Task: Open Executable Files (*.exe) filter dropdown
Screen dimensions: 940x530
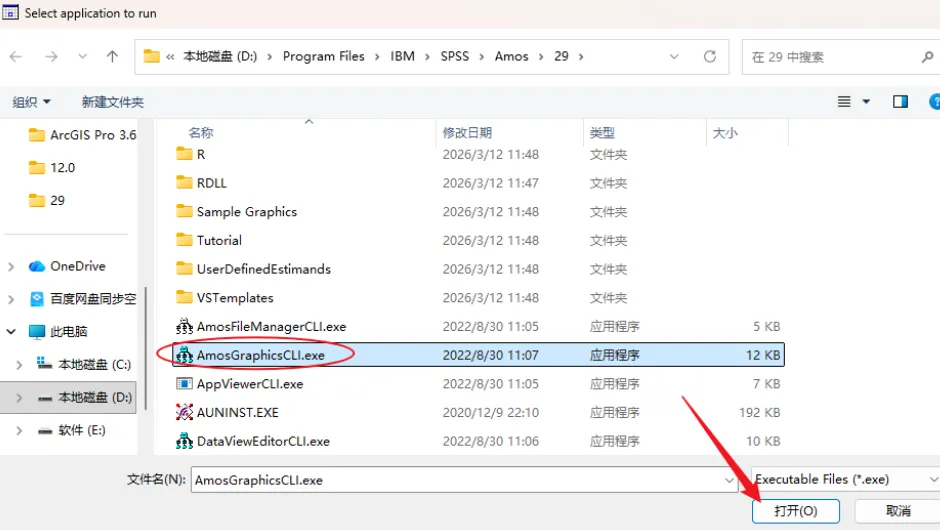Action: 845,480
